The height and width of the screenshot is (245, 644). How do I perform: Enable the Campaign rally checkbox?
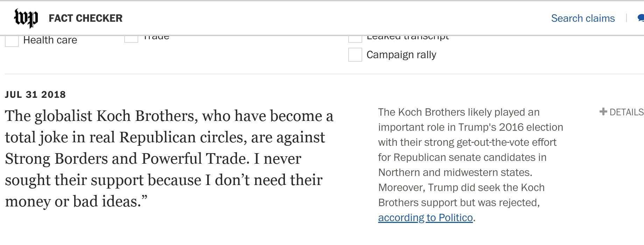tap(355, 55)
